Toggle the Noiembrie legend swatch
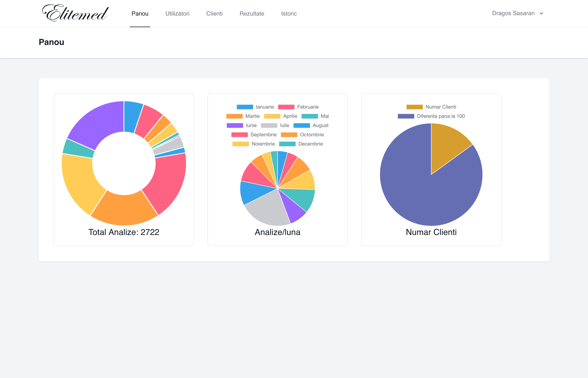The width and height of the screenshot is (588, 378). click(x=241, y=144)
